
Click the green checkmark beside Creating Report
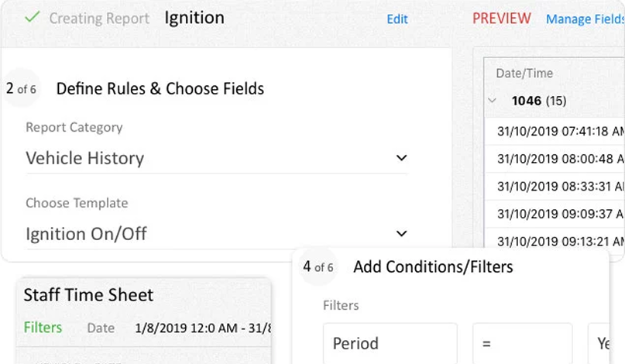pyautogui.click(x=32, y=17)
